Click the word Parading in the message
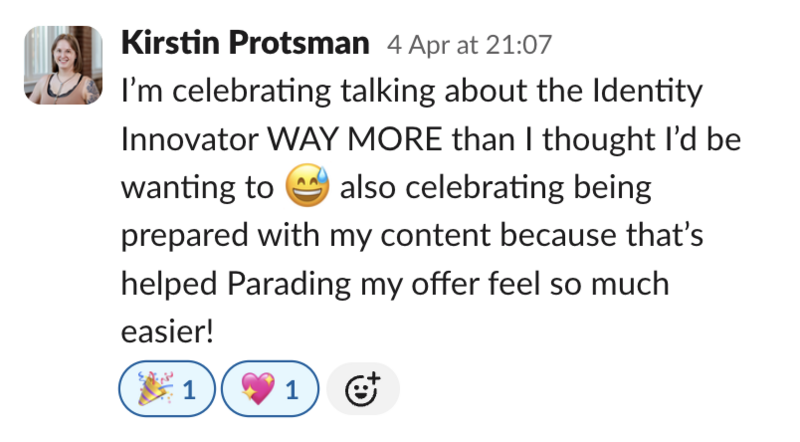Image resolution: width=800 pixels, height=442 pixels. point(289,285)
